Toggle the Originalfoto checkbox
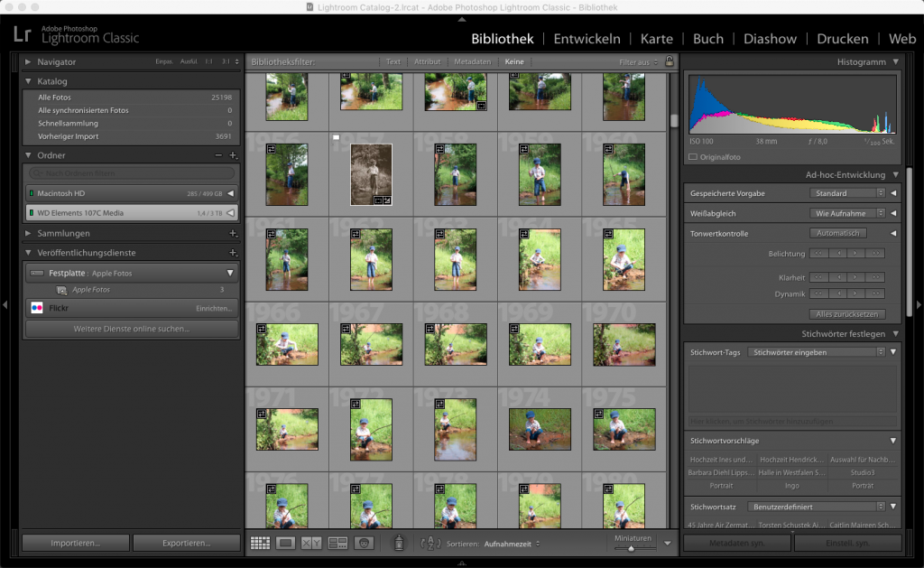This screenshot has width=924, height=568. 693,156
